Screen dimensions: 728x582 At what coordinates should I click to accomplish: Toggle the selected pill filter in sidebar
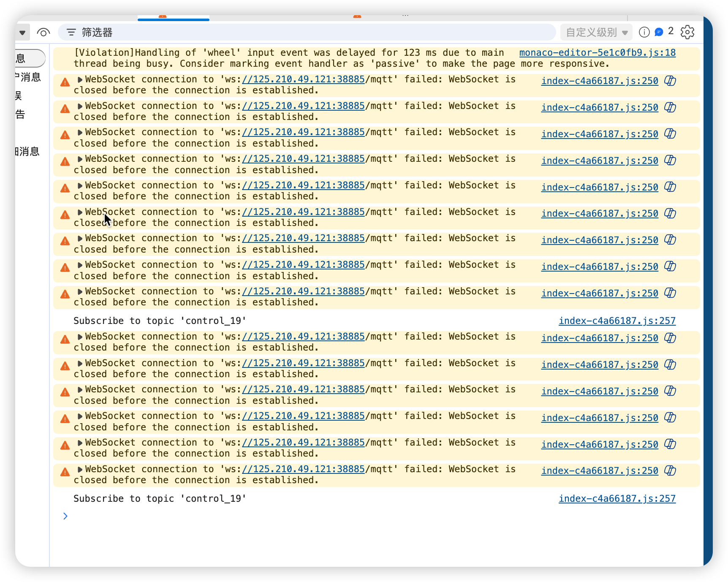pos(30,58)
